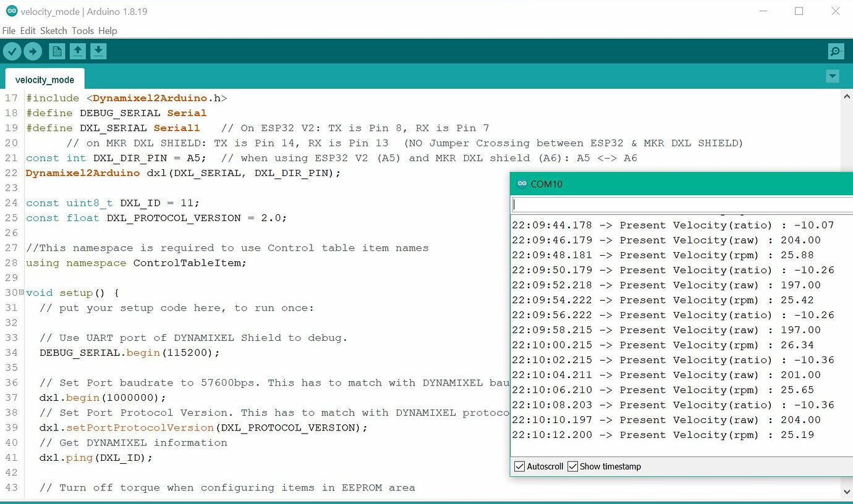The image size is (853, 504).
Task: Click the serial monitor input field
Action: [680, 204]
